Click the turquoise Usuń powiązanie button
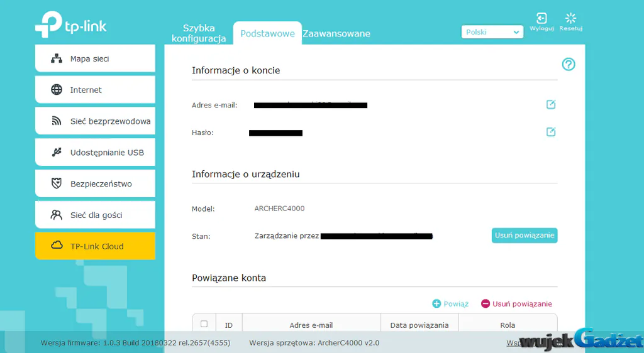Screen dimensions: 644x353 tap(525, 236)
